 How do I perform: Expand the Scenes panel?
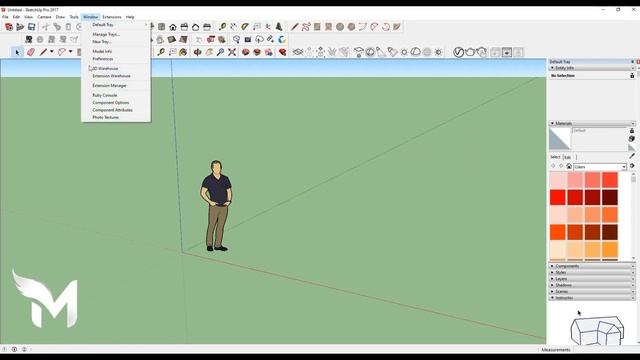[591, 291]
